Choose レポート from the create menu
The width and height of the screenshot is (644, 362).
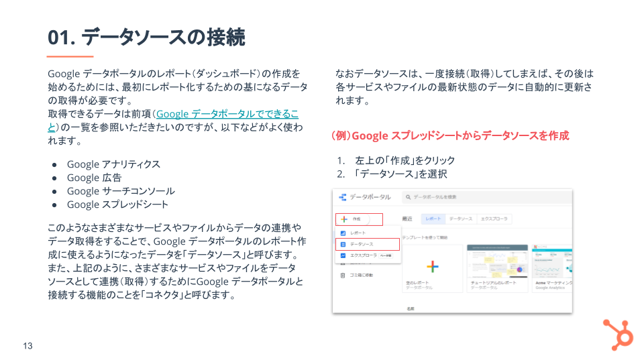(x=358, y=233)
